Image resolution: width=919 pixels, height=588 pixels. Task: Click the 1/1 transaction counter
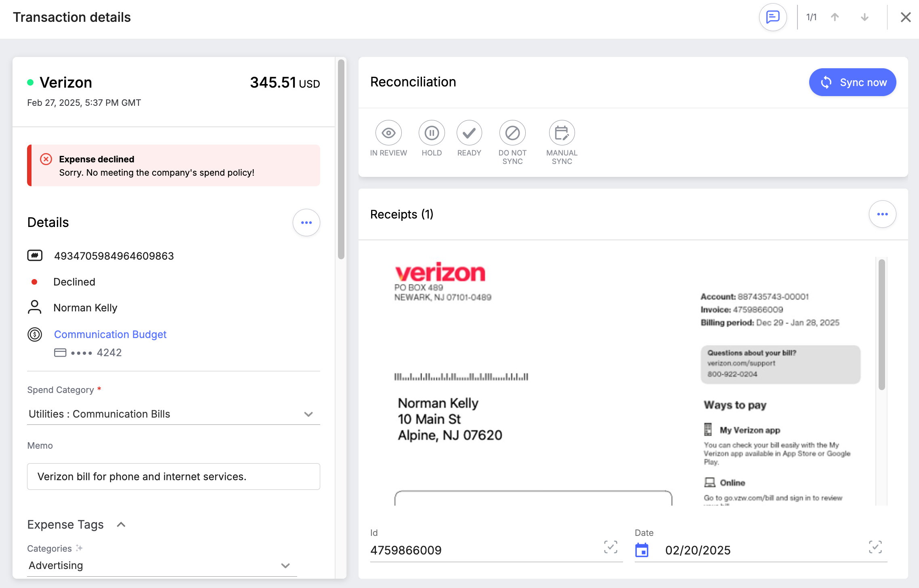[811, 17]
